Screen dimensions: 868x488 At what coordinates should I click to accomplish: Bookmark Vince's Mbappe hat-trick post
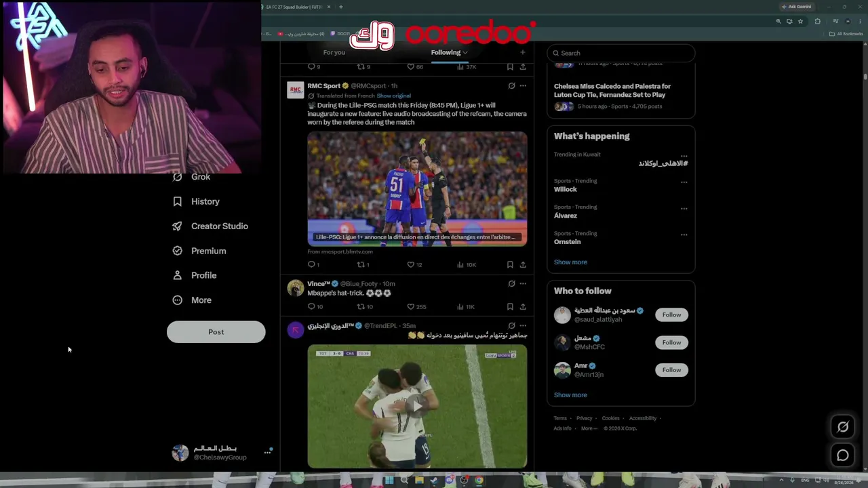tap(510, 306)
